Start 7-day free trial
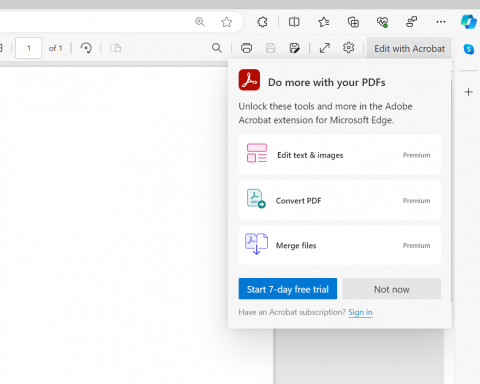480x384 pixels. coord(288,289)
